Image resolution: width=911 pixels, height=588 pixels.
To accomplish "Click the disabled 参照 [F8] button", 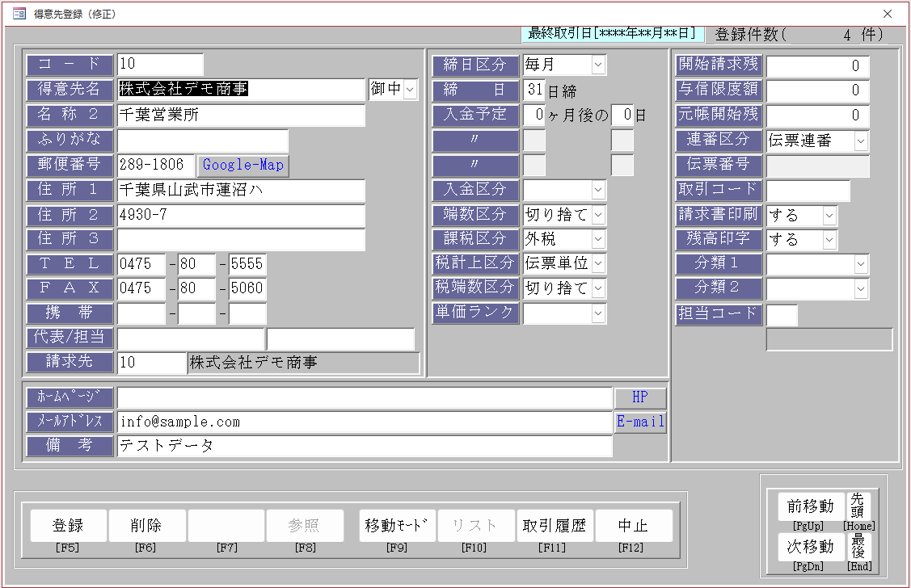I will coord(305,526).
